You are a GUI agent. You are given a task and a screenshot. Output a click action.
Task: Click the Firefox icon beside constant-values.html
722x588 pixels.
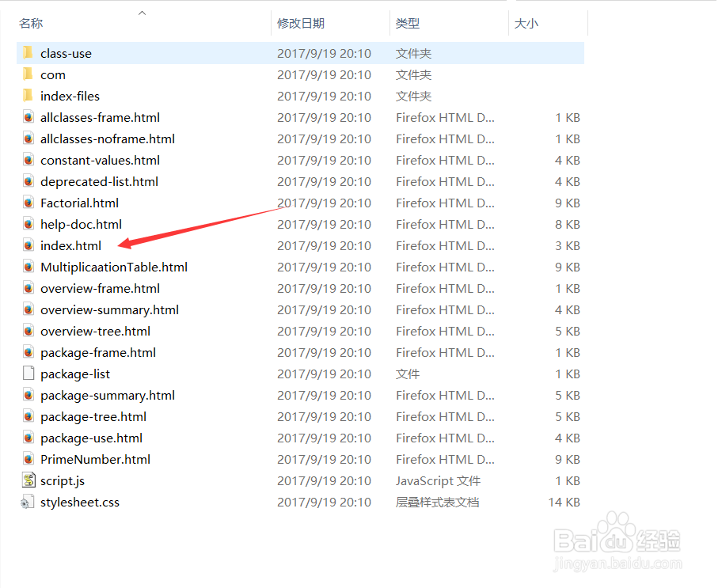[28, 160]
